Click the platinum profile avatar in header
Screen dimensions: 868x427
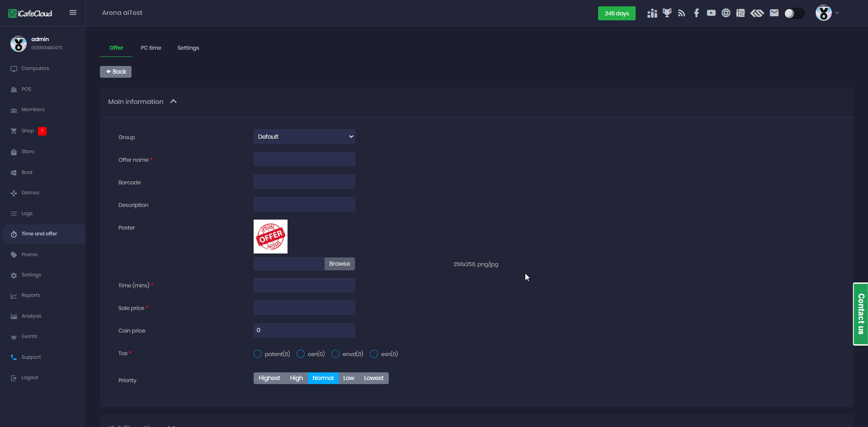[x=824, y=13]
